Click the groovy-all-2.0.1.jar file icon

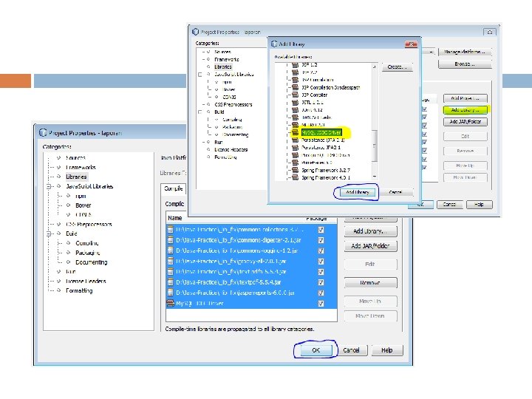171,261
